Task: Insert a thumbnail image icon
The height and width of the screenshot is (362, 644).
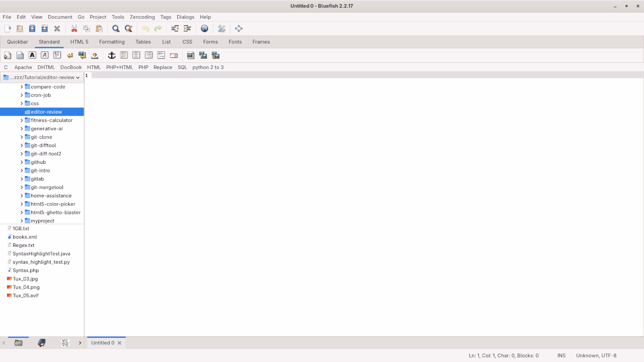Action: click(x=203, y=55)
